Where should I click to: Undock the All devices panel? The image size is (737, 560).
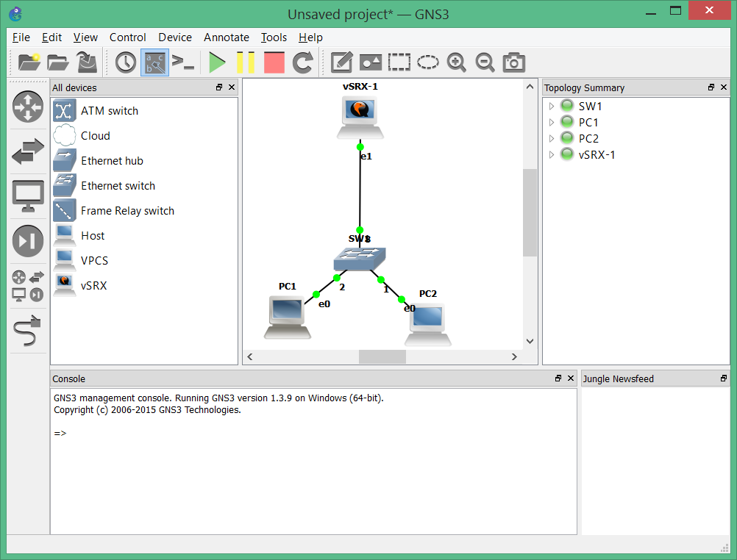(x=219, y=87)
